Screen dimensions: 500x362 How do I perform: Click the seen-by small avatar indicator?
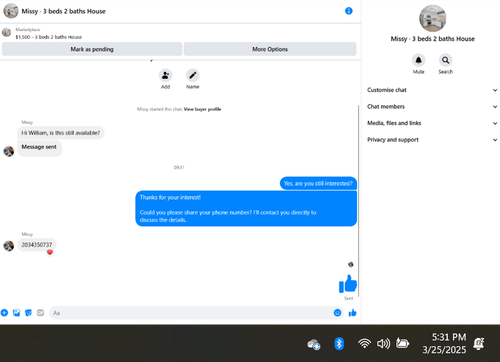(x=351, y=264)
